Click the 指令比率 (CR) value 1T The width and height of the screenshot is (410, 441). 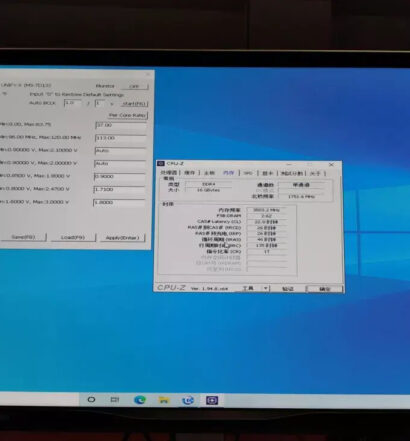pyautogui.click(x=267, y=252)
